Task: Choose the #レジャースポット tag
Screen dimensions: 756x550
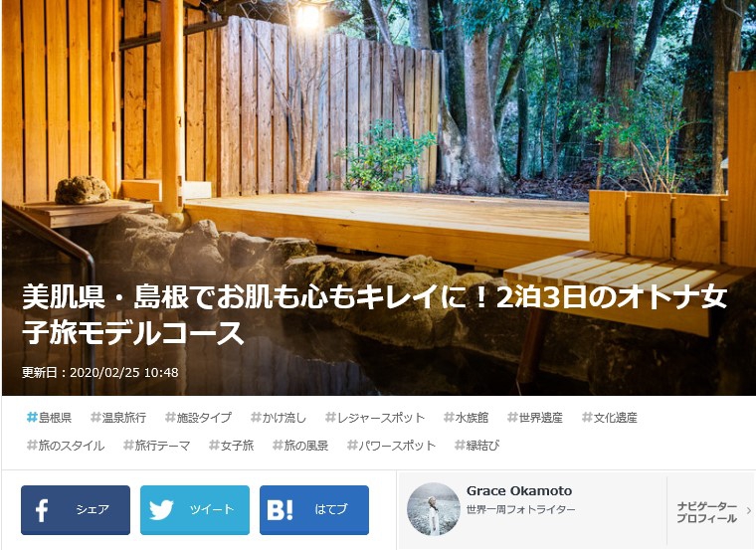Action: point(375,418)
